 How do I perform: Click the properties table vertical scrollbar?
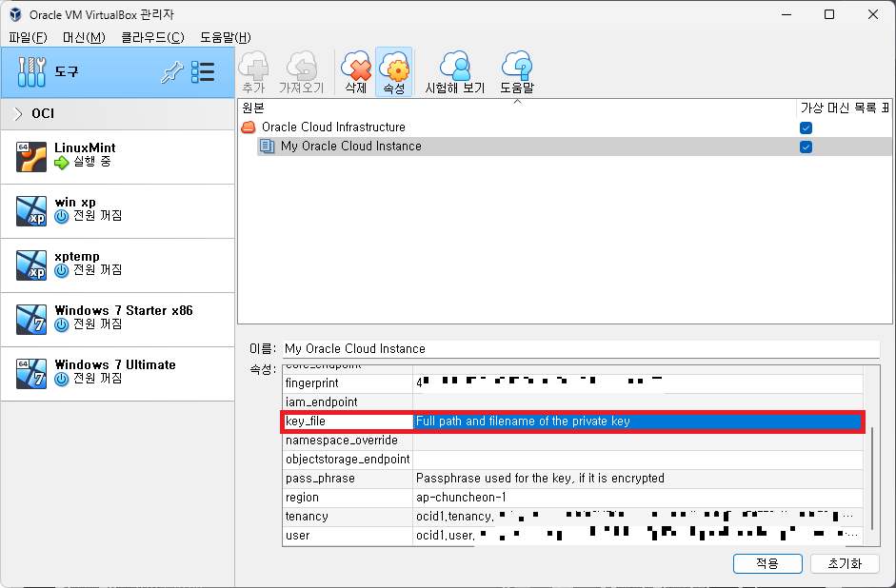[872, 479]
